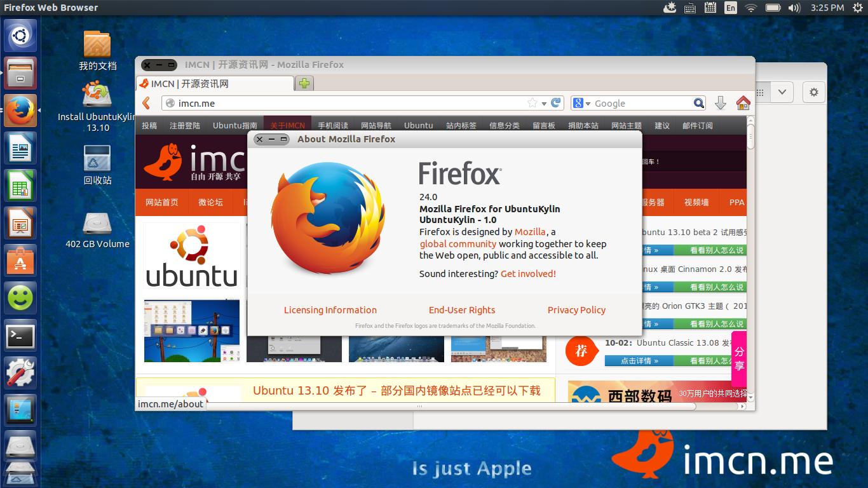
Task: Open the green smiley face launcher app
Action: (20, 298)
